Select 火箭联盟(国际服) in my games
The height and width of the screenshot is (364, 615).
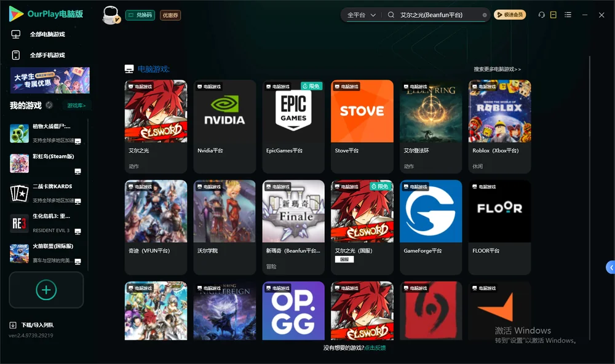tap(46, 253)
